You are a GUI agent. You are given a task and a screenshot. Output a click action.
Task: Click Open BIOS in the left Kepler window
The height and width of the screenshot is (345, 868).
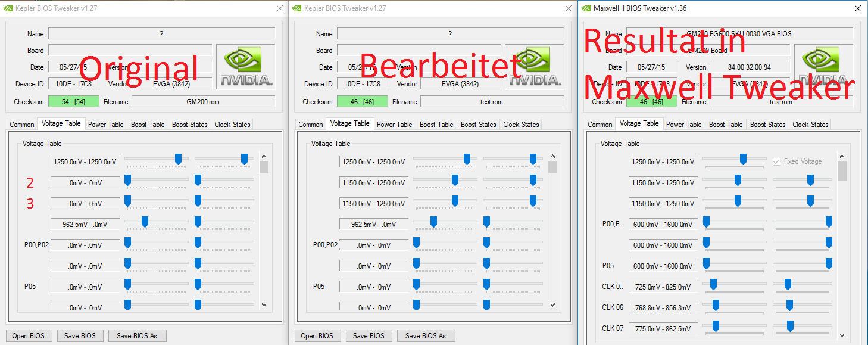coord(29,335)
